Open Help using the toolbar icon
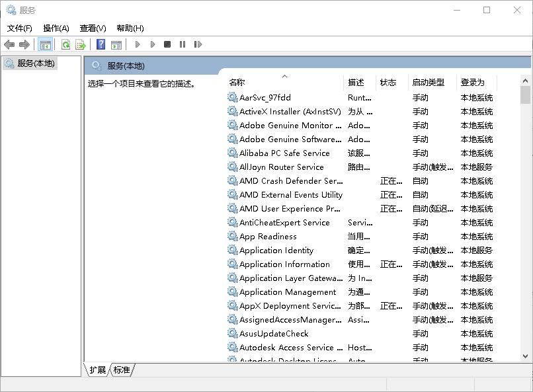533x392 pixels. (100, 44)
